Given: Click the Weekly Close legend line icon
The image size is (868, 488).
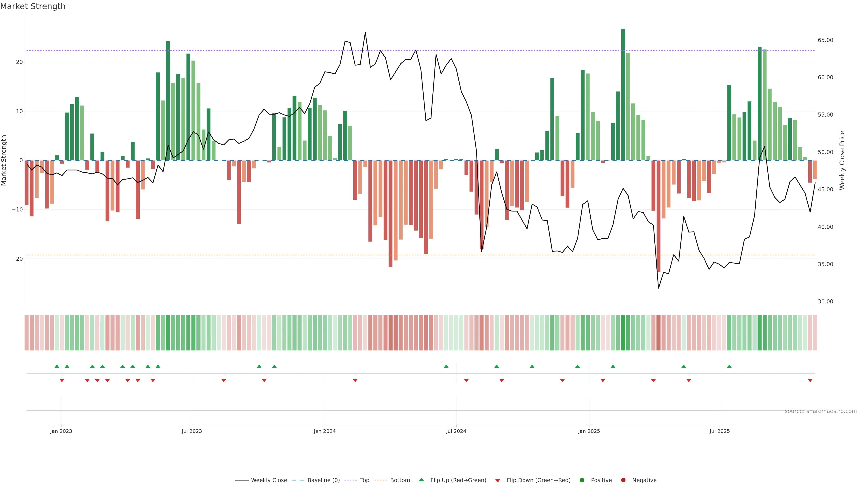Looking at the screenshot, I should point(242,480).
